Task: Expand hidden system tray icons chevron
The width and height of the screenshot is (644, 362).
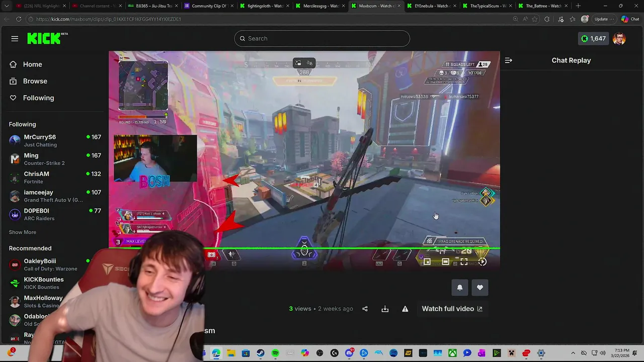Action: click(573, 353)
